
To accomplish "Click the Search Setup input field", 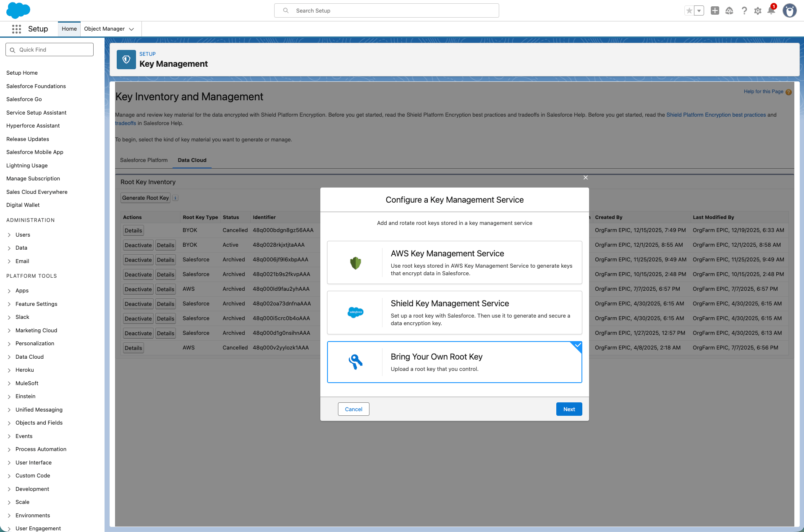I will [386, 11].
